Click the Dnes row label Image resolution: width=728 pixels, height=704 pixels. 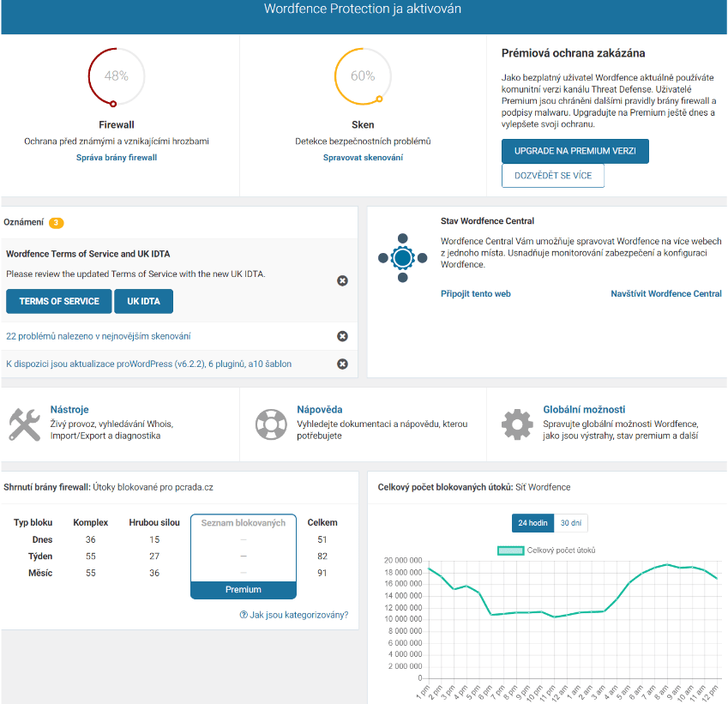point(42,539)
